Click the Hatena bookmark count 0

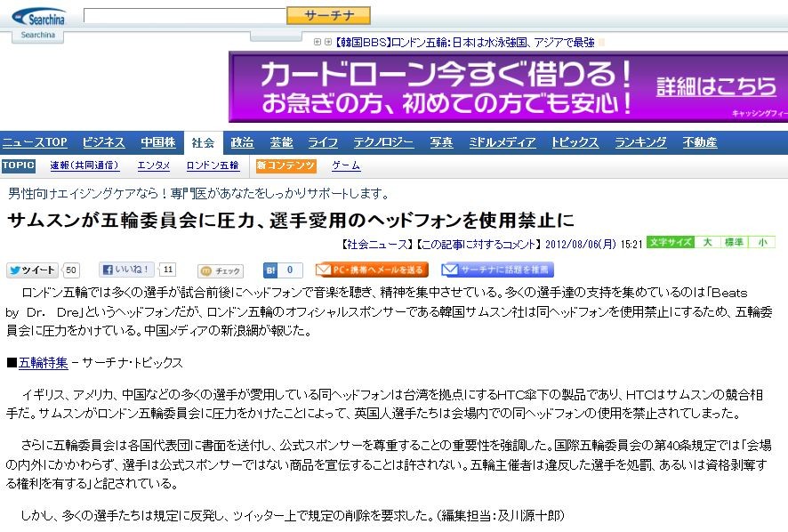(x=290, y=270)
